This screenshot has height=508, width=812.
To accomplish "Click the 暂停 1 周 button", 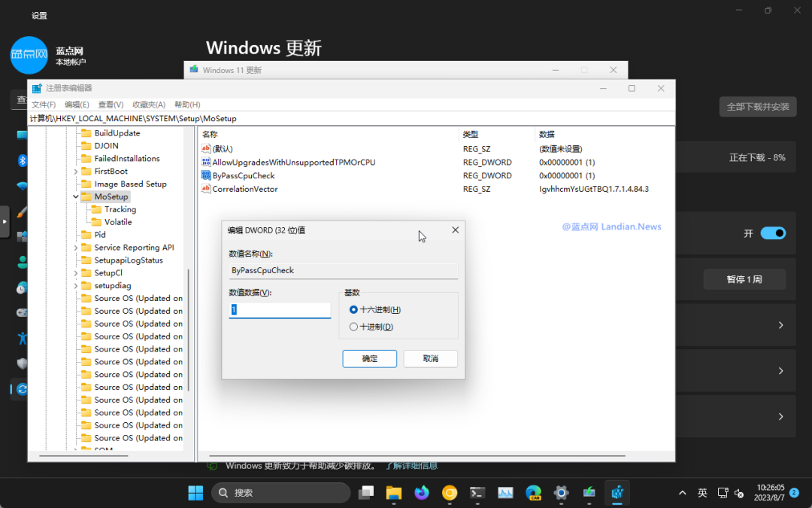I will coord(744,279).
